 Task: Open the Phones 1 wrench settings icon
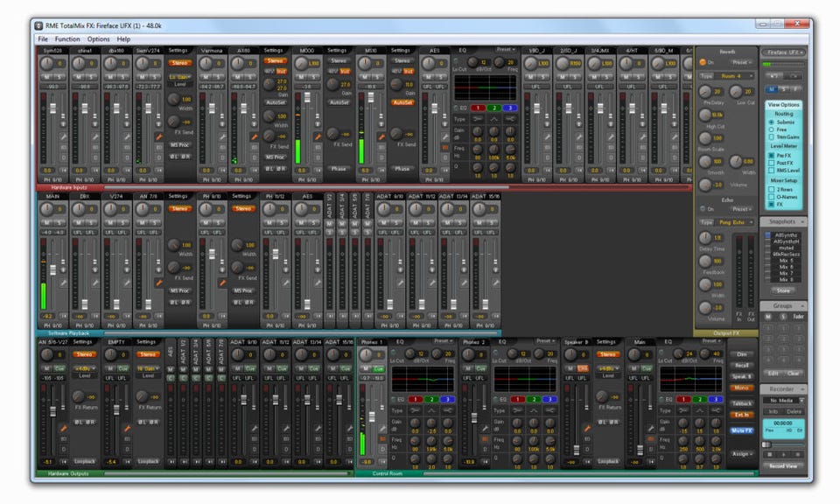[382, 429]
